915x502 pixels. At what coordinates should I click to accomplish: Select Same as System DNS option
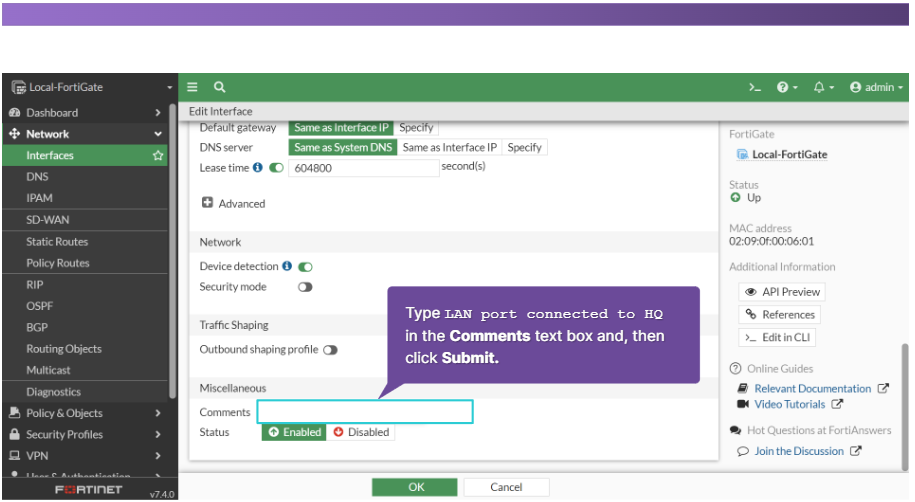[x=343, y=147]
